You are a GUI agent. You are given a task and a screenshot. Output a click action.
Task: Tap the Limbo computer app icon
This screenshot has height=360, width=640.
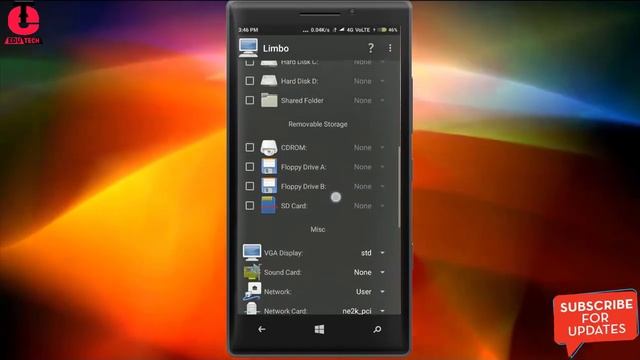[x=248, y=48]
